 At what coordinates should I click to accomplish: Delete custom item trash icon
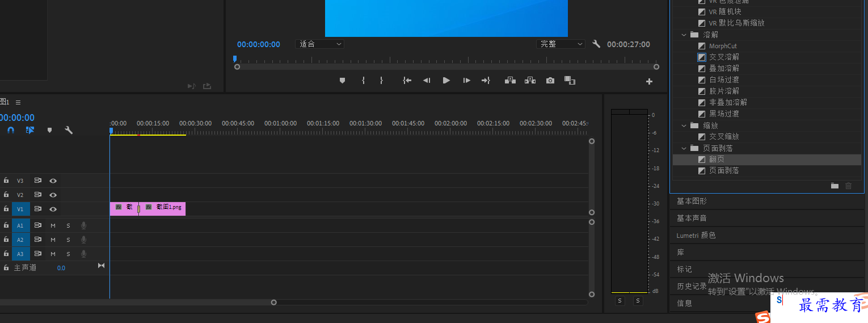849,186
